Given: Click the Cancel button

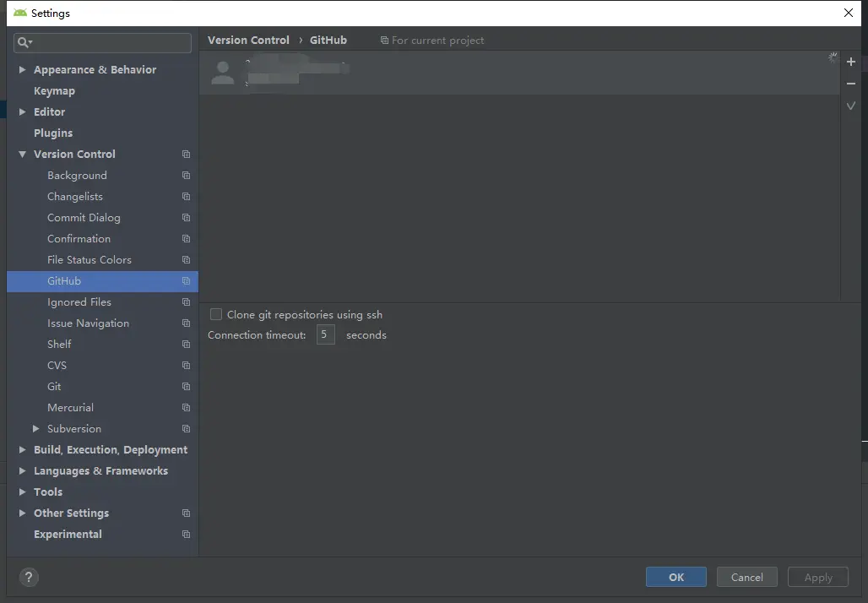Looking at the screenshot, I should 746,577.
